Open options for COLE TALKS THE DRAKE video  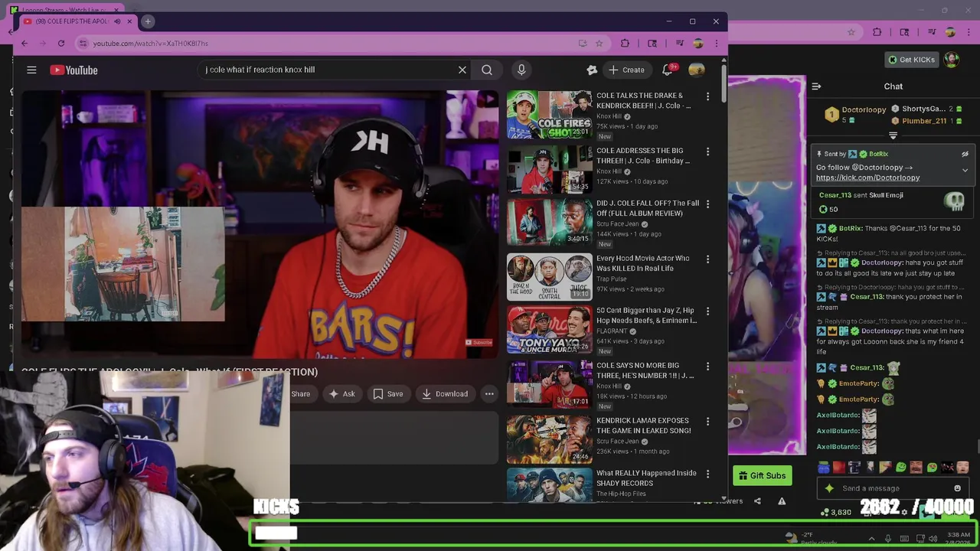point(707,96)
